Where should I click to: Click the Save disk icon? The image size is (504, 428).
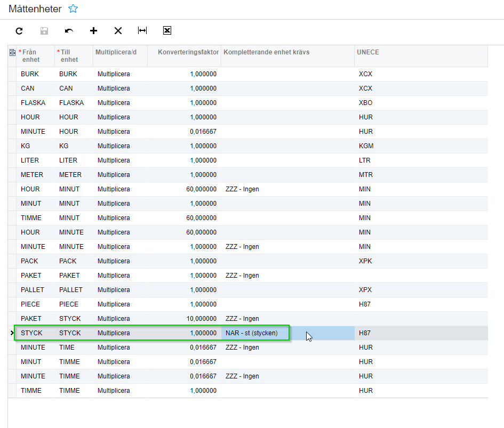pos(44,31)
